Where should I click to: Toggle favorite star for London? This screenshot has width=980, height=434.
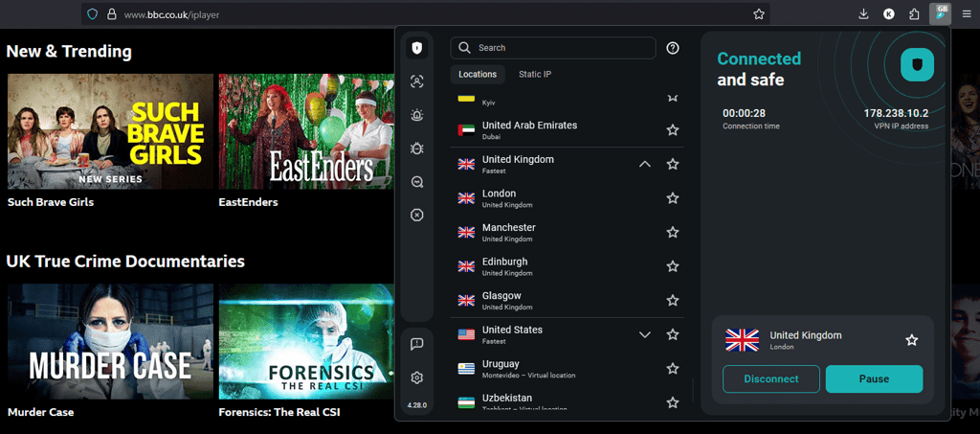click(x=673, y=198)
